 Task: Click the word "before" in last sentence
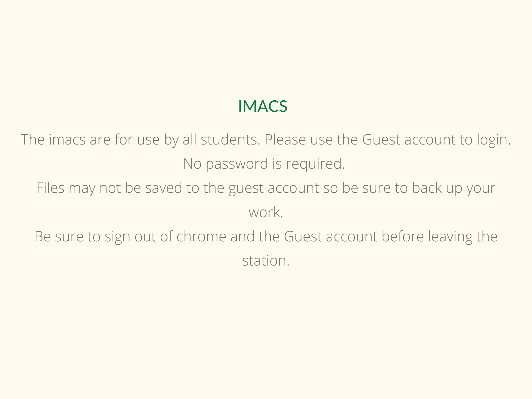pyautogui.click(x=403, y=236)
